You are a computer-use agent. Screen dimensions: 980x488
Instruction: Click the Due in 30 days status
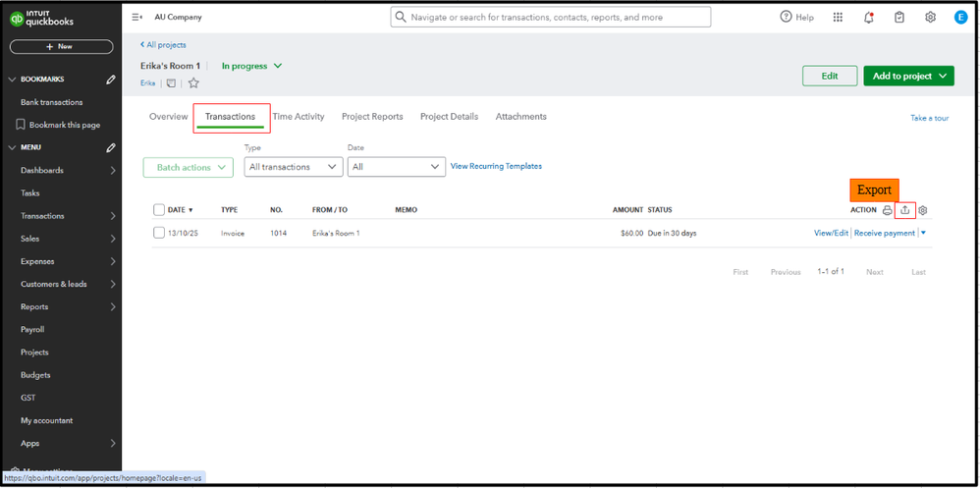pyautogui.click(x=672, y=233)
